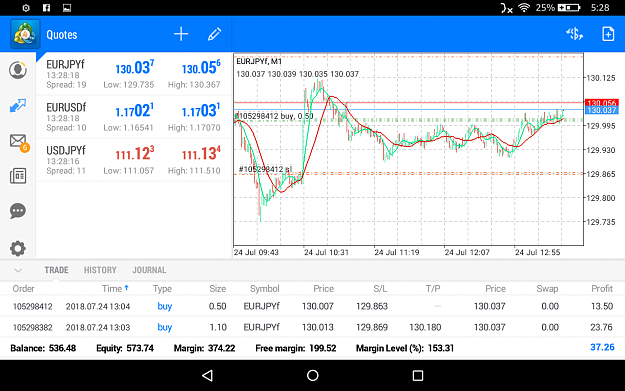Click the blue bid price tag 130.037
The image size is (625, 391).
601,110
